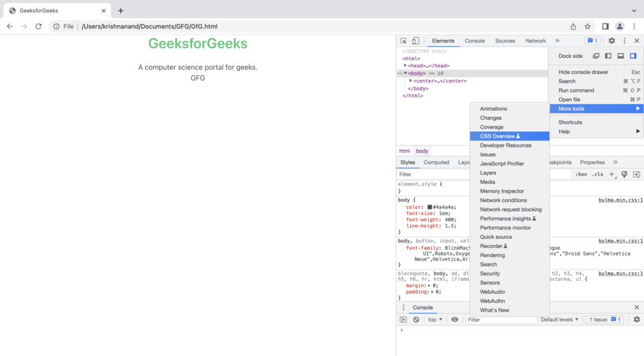Toggle Chrome side panel icon

tap(605, 26)
